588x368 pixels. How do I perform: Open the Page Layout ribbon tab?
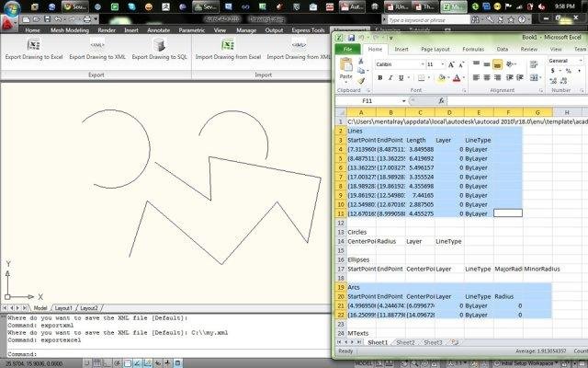point(435,49)
